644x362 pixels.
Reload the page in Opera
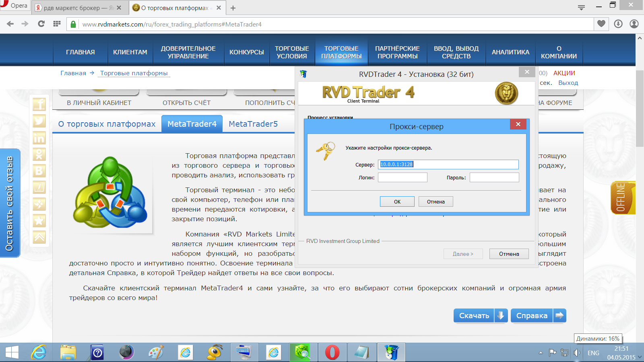coord(41,24)
